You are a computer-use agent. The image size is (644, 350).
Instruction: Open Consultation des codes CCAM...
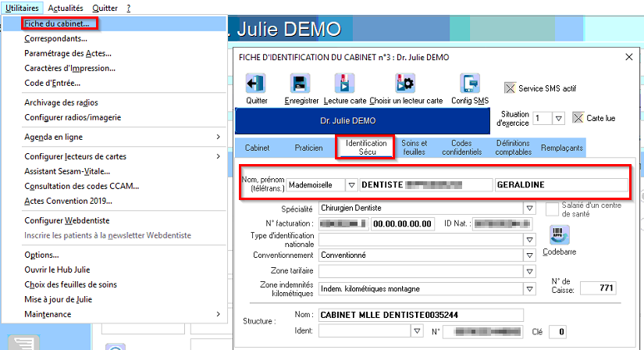click(82, 186)
